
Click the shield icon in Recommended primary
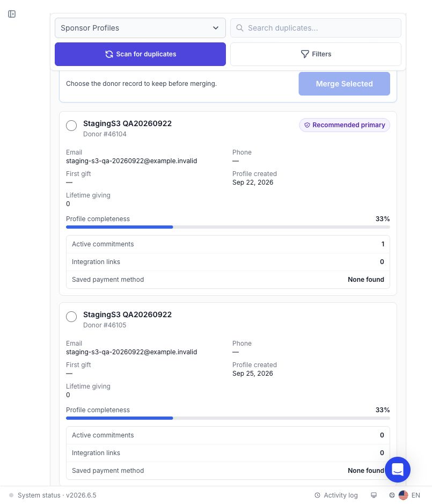click(307, 125)
